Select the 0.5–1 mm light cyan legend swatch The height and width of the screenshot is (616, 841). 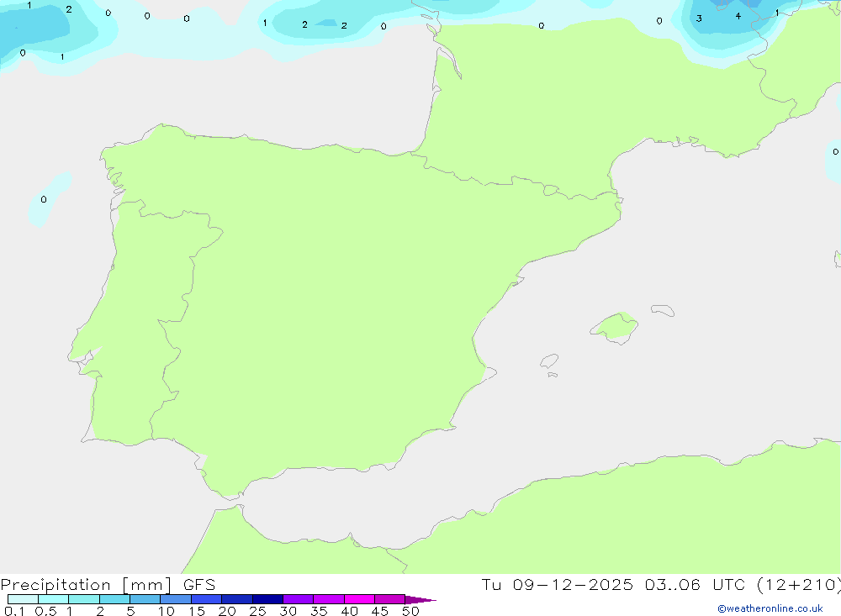coord(54,599)
